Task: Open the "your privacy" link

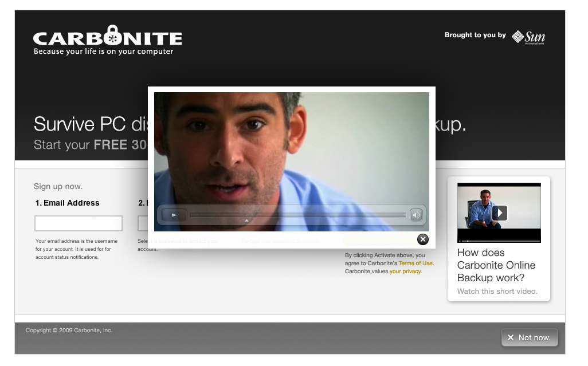Action: coord(405,271)
